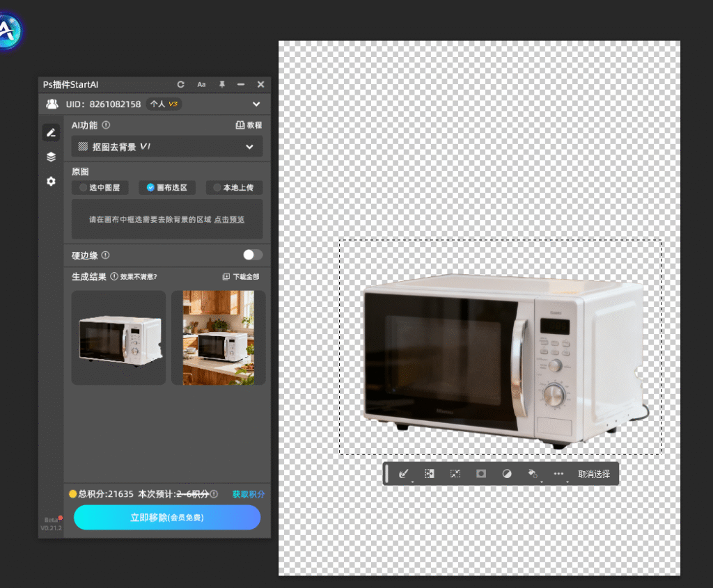Select the 选中图层 radio option

coord(100,188)
